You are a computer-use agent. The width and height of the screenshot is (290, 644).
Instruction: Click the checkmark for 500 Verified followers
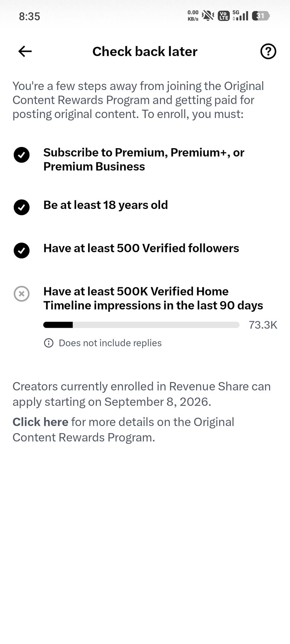pyautogui.click(x=22, y=250)
